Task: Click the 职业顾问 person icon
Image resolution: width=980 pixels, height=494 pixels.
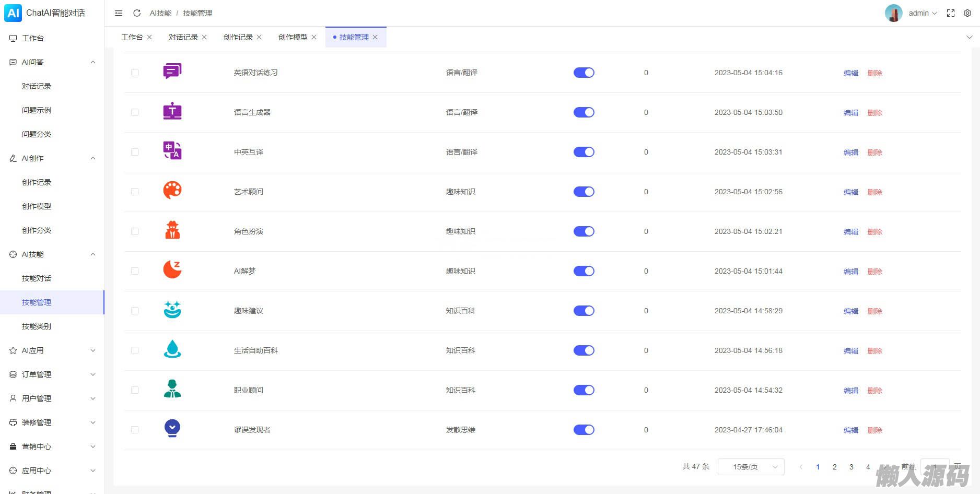Action: coord(172,389)
